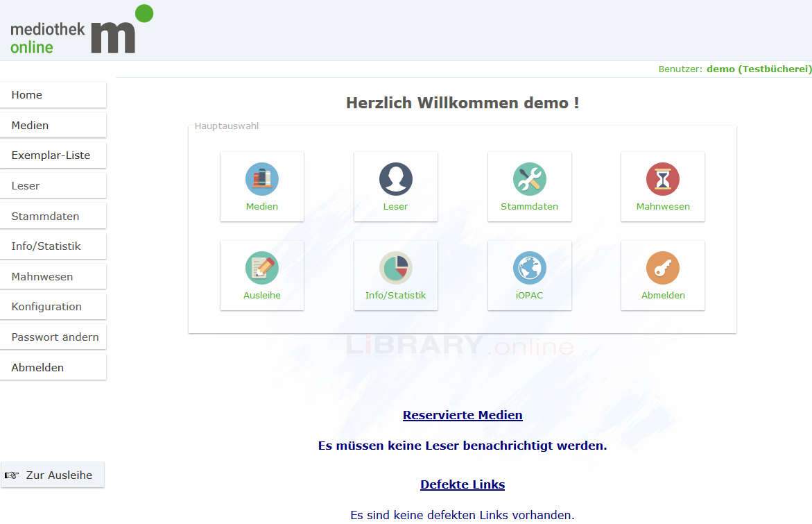Image resolution: width=812 pixels, height=524 pixels.
Task: Launch the iOPAC globe icon
Action: [529, 268]
